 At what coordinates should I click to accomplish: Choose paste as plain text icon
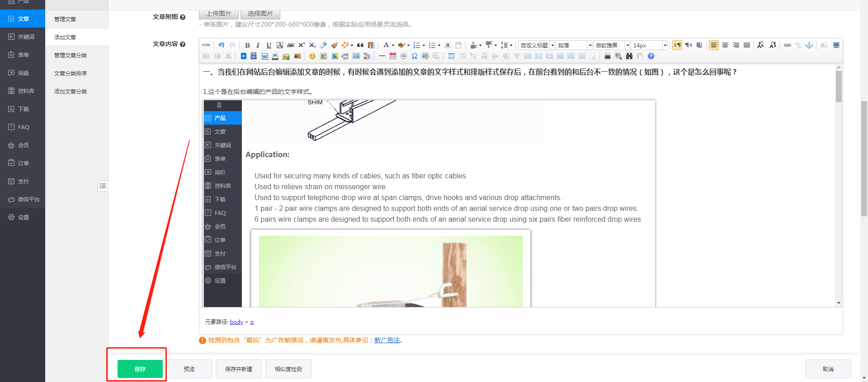click(x=371, y=45)
